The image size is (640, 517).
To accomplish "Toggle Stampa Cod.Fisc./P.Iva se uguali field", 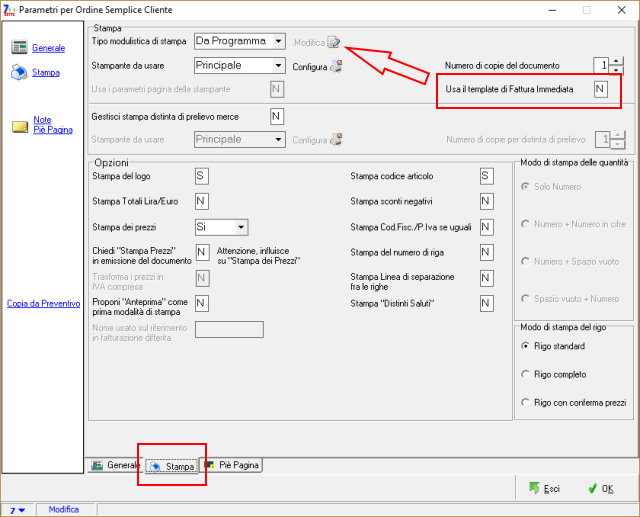I will pyautogui.click(x=487, y=227).
